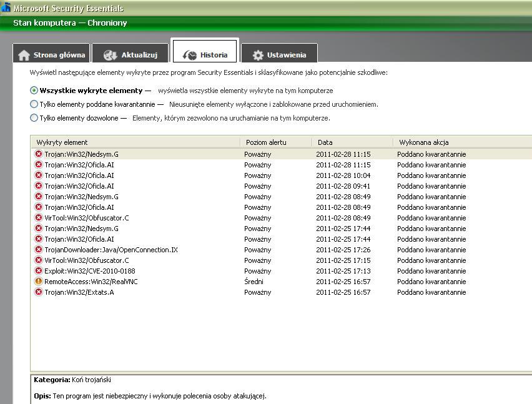
Task: Click red alert icon of Nedsym.G at 08:49
Action: tap(39, 197)
